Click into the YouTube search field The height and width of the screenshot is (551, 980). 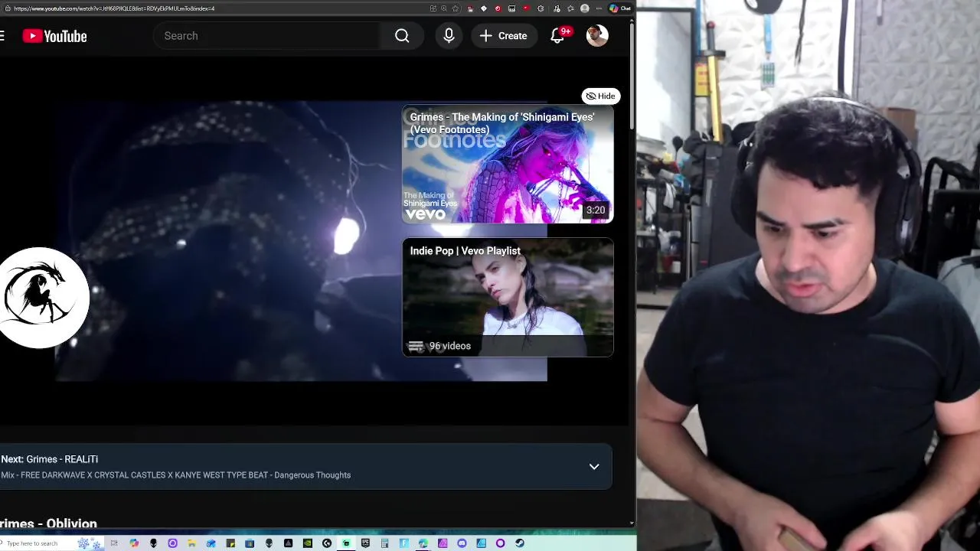click(266, 36)
